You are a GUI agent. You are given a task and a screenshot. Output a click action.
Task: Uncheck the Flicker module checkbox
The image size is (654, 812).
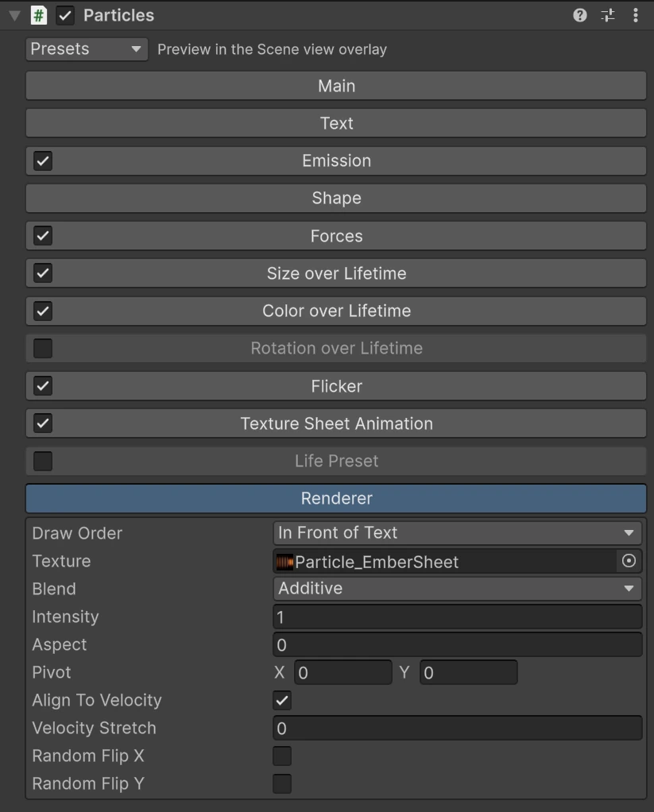[x=42, y=386]
